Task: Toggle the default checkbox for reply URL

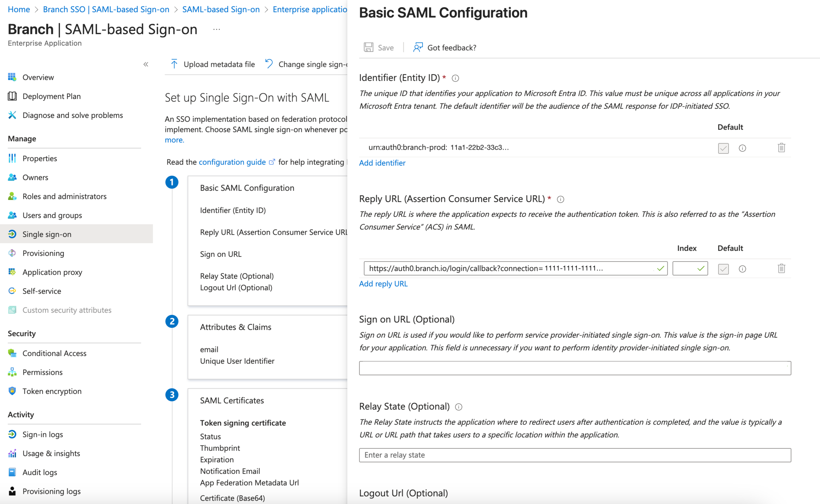Action: [723, 269]
